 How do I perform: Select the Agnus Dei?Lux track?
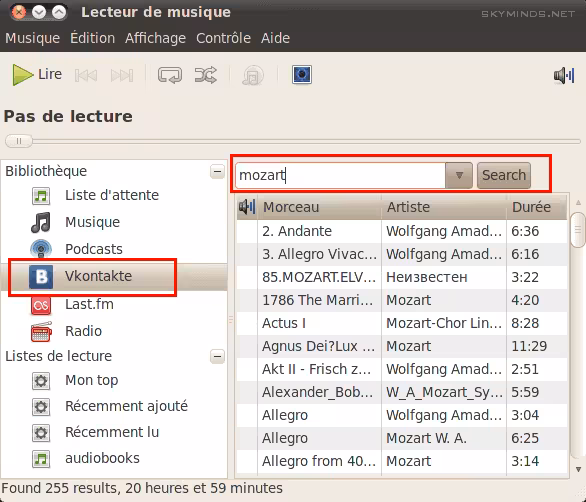pyautogui.click(x=402, y=347)
